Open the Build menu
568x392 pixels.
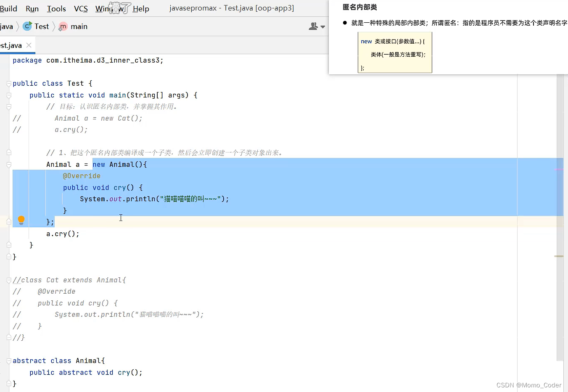coord(9,8)
